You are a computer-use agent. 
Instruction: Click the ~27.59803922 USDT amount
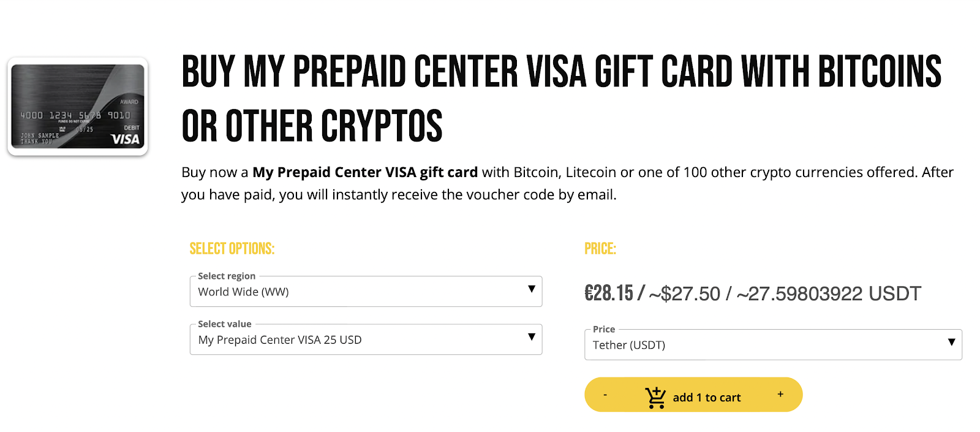(829, 294)
